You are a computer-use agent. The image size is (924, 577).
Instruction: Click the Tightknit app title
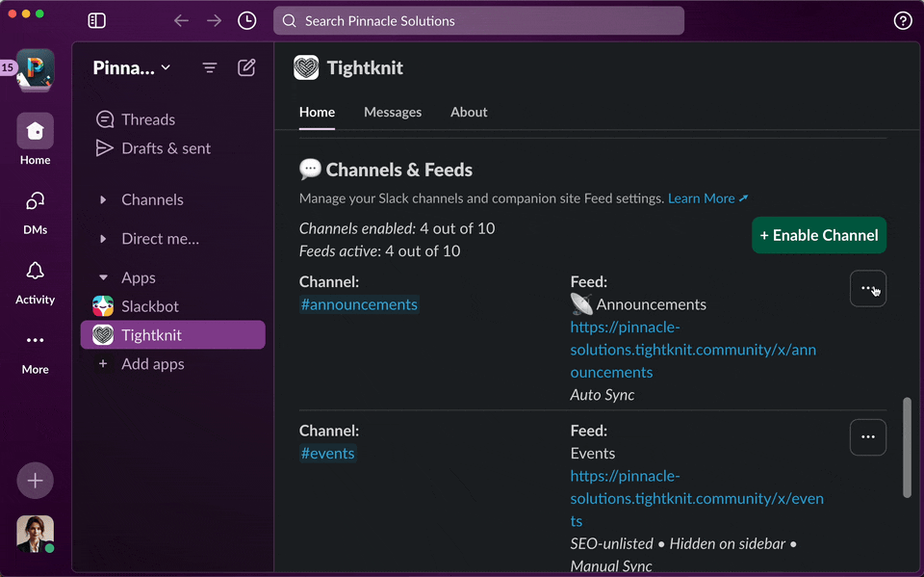[366, 67]
